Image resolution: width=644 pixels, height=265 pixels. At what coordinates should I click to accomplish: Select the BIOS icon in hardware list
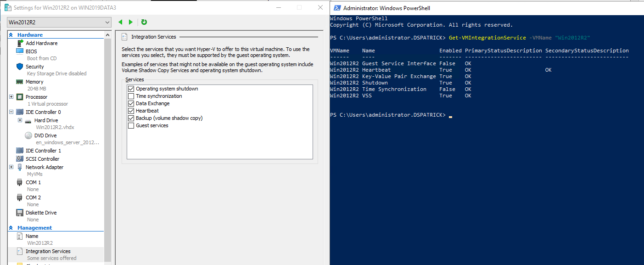(20, 51)
